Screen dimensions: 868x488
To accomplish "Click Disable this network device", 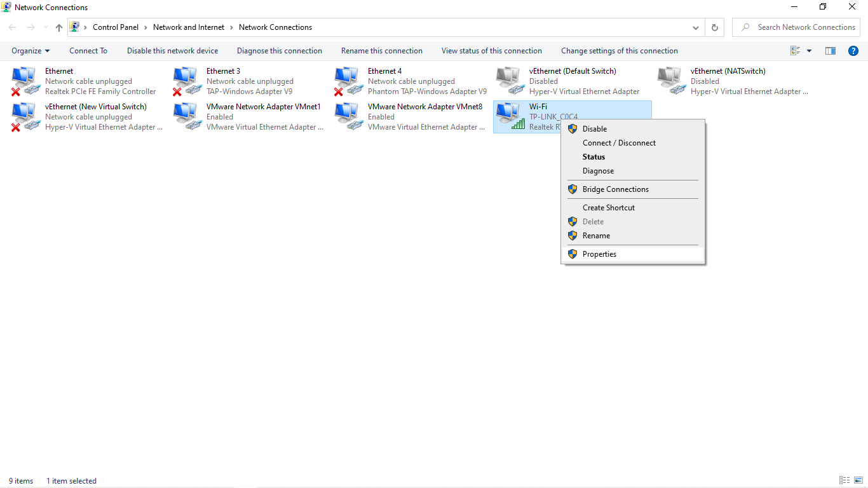I will click(x=172, y=51).
